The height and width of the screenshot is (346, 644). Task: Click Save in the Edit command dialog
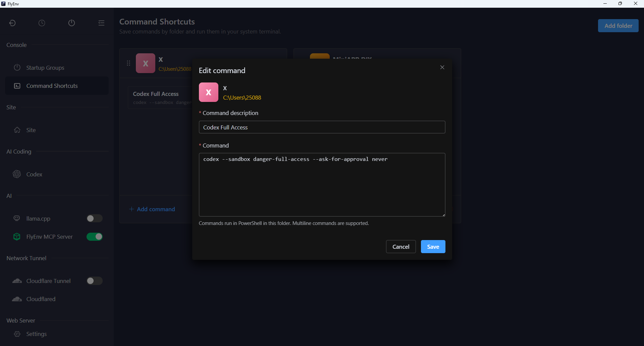click(433, 247)
